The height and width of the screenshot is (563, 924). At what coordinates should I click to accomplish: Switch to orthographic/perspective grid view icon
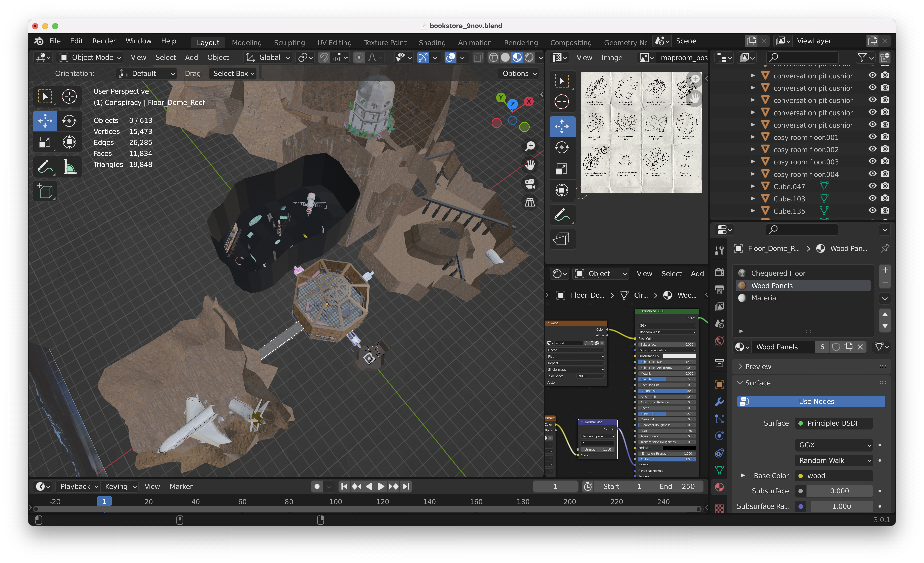(x=530, y=203)
